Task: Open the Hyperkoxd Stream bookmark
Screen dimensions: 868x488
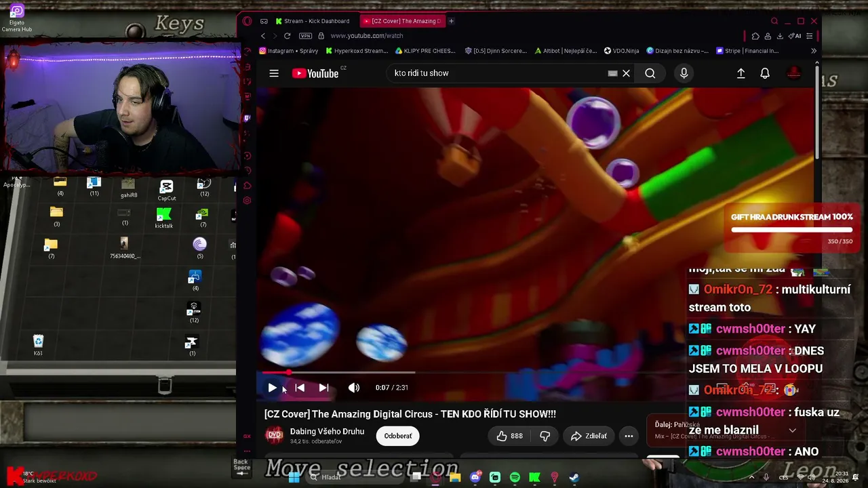Action: (357, 51)
